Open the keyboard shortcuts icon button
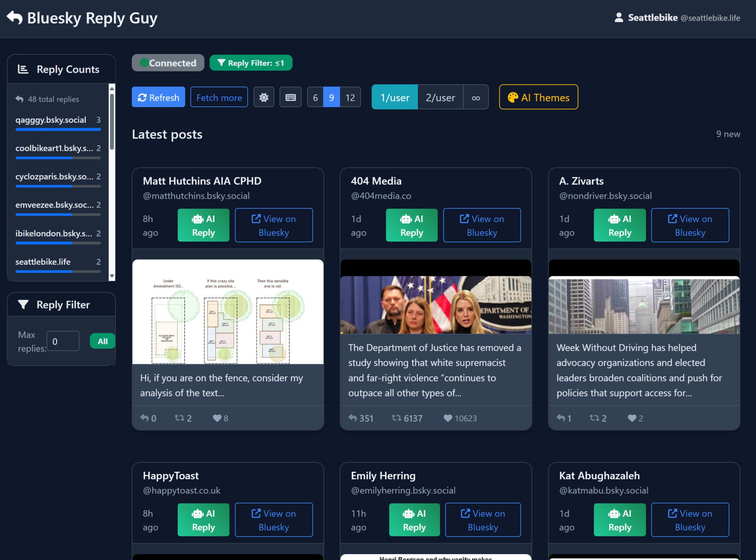The height and width of the screenshot is (560, 756). pyautogui.click(x=291, y=98)
